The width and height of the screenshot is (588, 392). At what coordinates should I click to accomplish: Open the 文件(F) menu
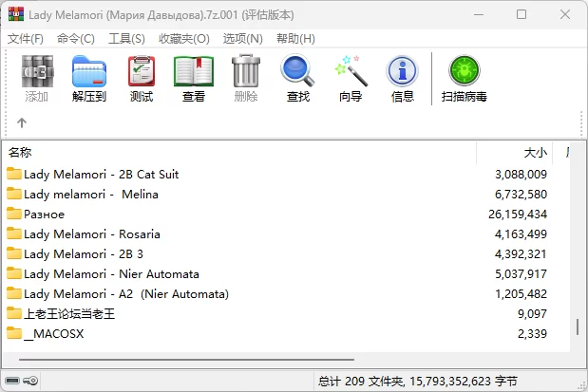pyautogui.click(x=26, y=39)
